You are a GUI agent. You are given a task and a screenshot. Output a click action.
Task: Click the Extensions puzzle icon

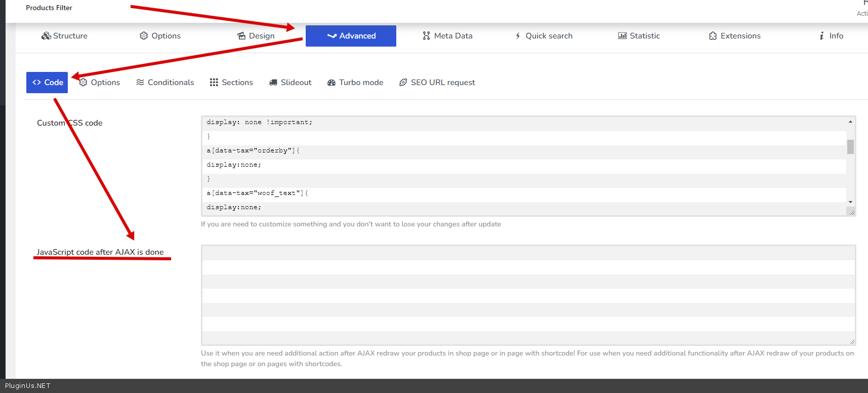click(x=713, y=36)
